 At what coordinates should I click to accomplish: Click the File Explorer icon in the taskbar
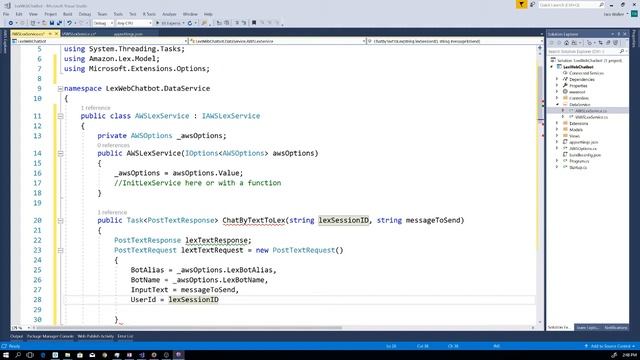click(67, 355)
